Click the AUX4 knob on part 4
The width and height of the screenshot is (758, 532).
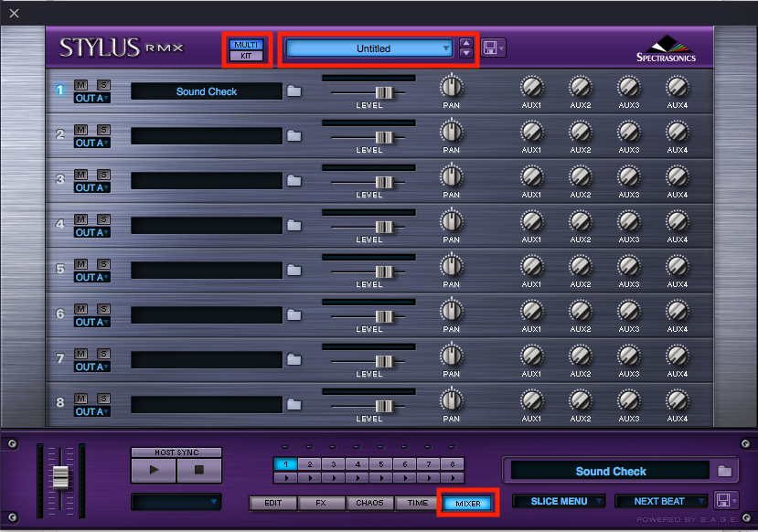coord(678,222)
